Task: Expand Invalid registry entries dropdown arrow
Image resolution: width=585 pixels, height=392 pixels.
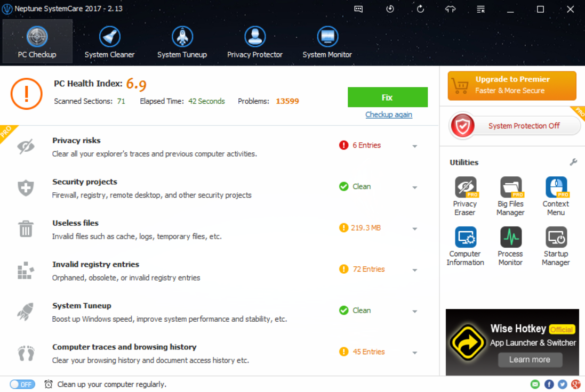Action: (415, 270)
